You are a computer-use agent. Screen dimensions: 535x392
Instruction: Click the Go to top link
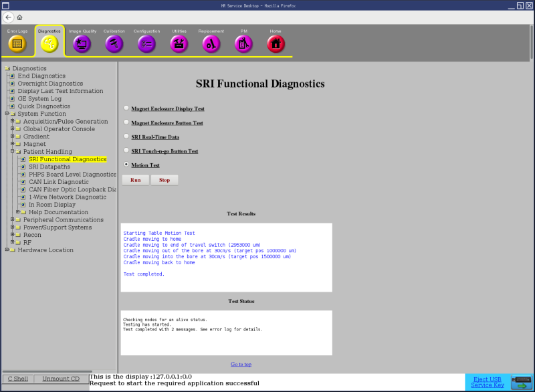tap(241, 364)
